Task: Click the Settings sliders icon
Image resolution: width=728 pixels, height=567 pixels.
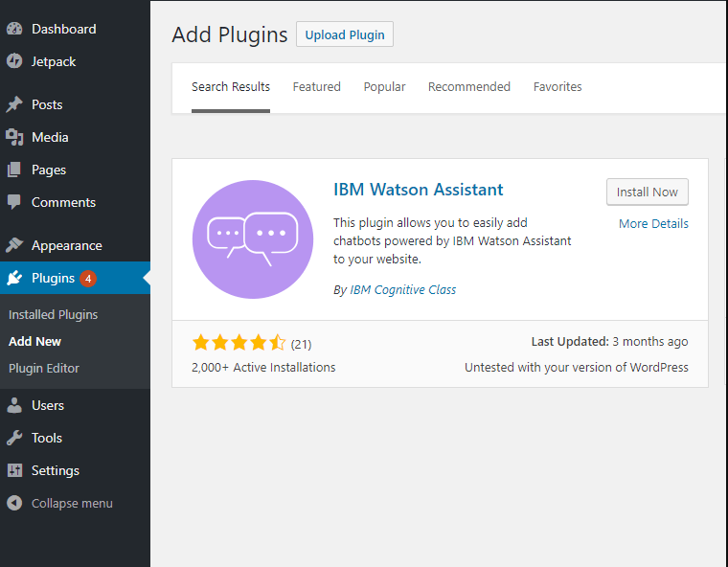Action: [x=14, y=470]
